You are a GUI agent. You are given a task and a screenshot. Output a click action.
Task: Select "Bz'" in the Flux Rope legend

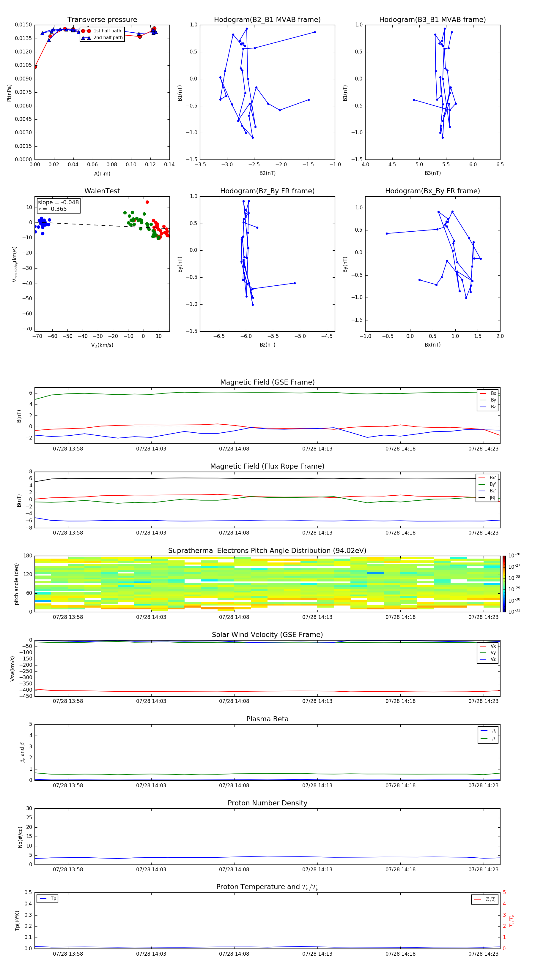click(487, 491)
